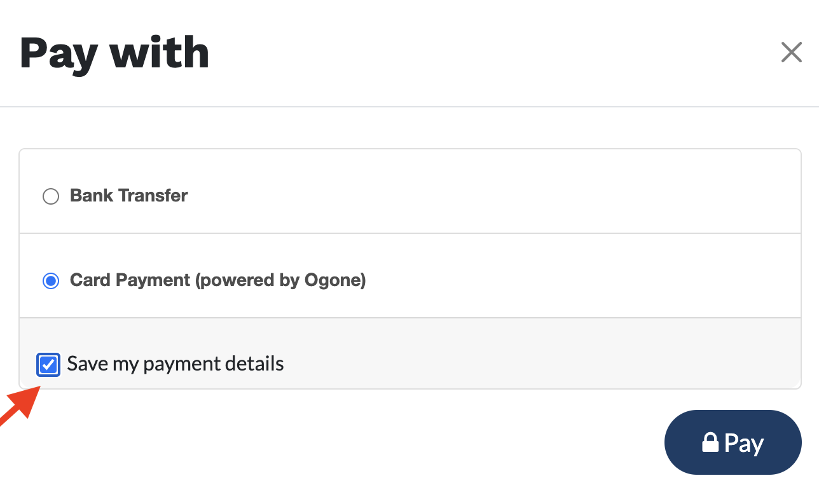The width and height of the screenshot is (819, 504).
Task: Select the Card Payment radio button
Action: click(x=51, y=280)
